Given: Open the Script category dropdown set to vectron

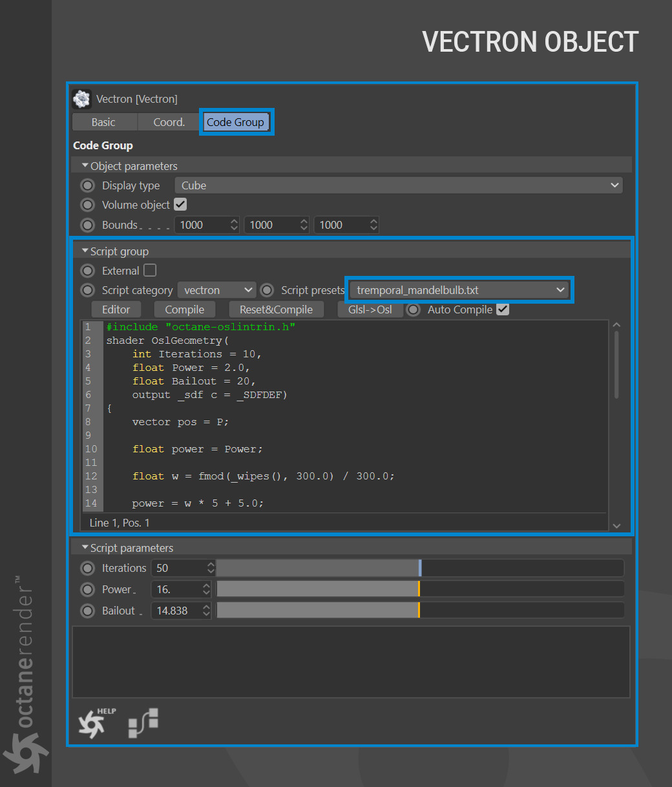Looking at the screenshot, I should [x=216, y=289].
